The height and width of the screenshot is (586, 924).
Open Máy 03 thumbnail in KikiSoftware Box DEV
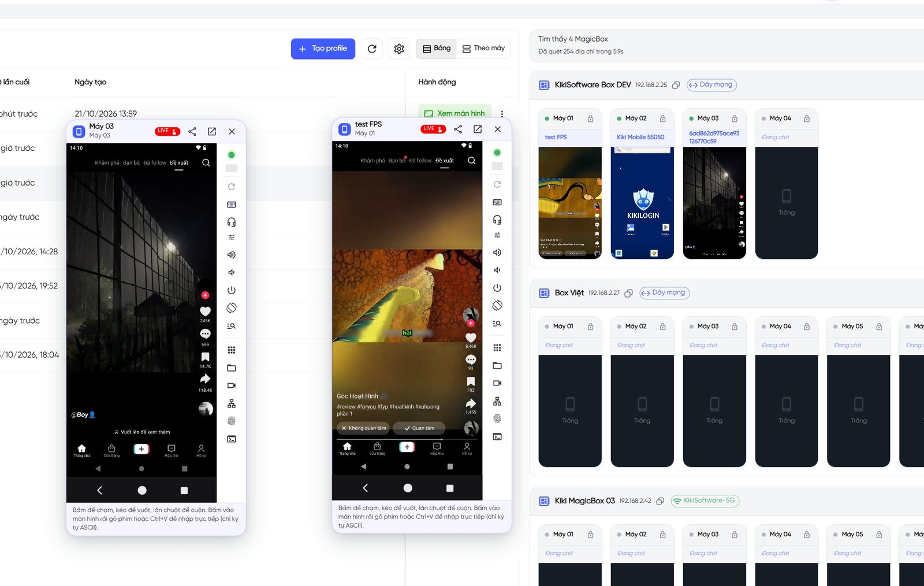click(714, 203)
